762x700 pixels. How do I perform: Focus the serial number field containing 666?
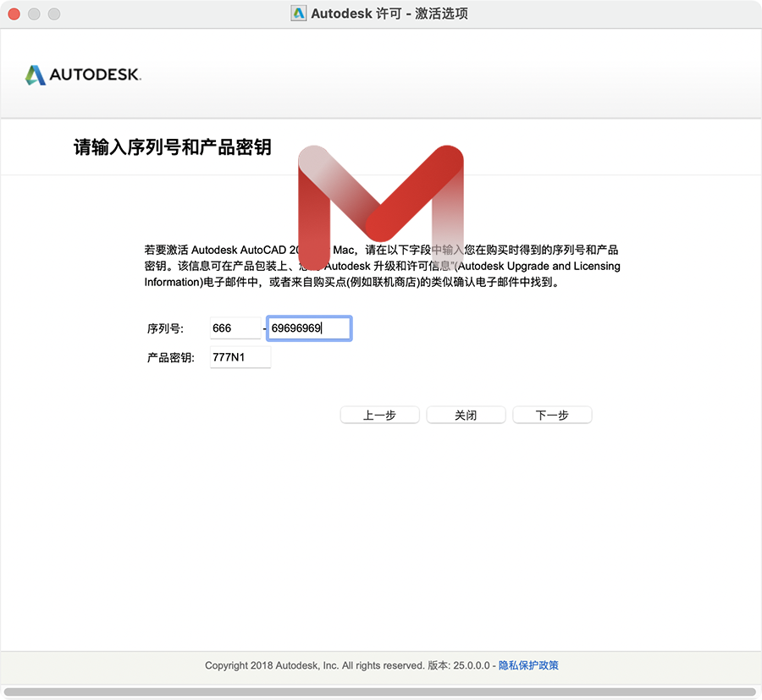pyautogui.click(x=235, y=328)
